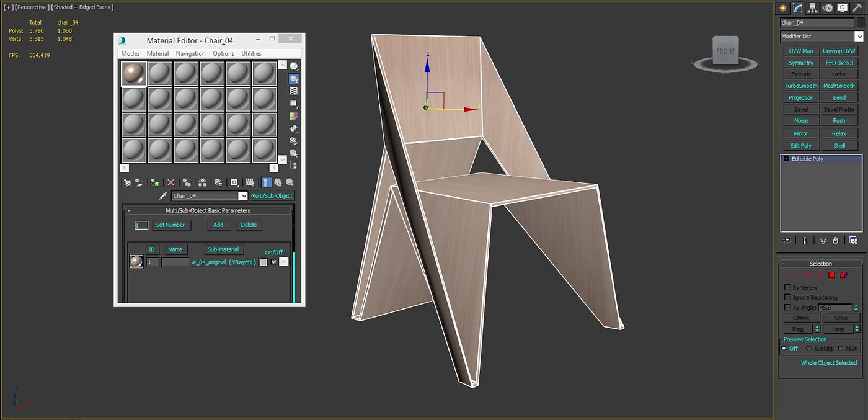Open the Utilities hammer panel tab
Screen dimensions: 868x420
[857, 8]
